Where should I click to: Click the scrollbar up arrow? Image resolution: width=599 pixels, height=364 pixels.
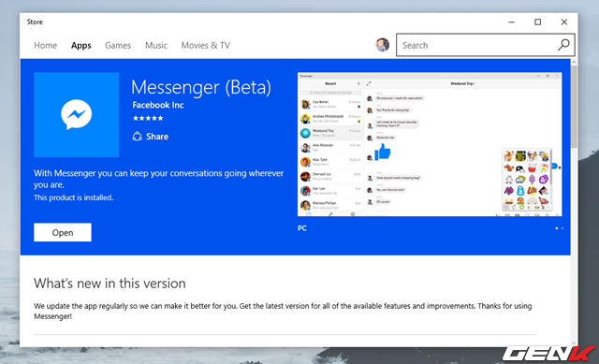point(574,63)
